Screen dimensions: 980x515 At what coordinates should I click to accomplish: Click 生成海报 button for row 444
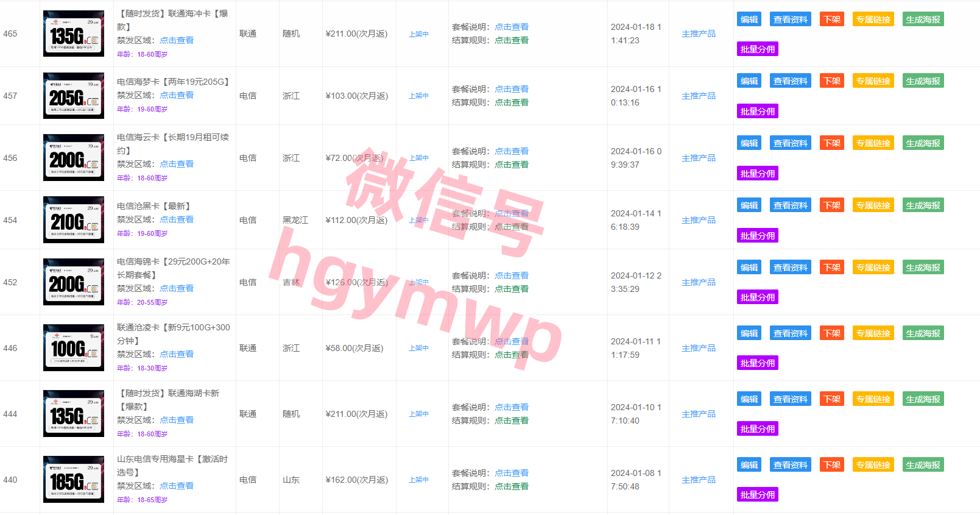[x=923, y=399]
